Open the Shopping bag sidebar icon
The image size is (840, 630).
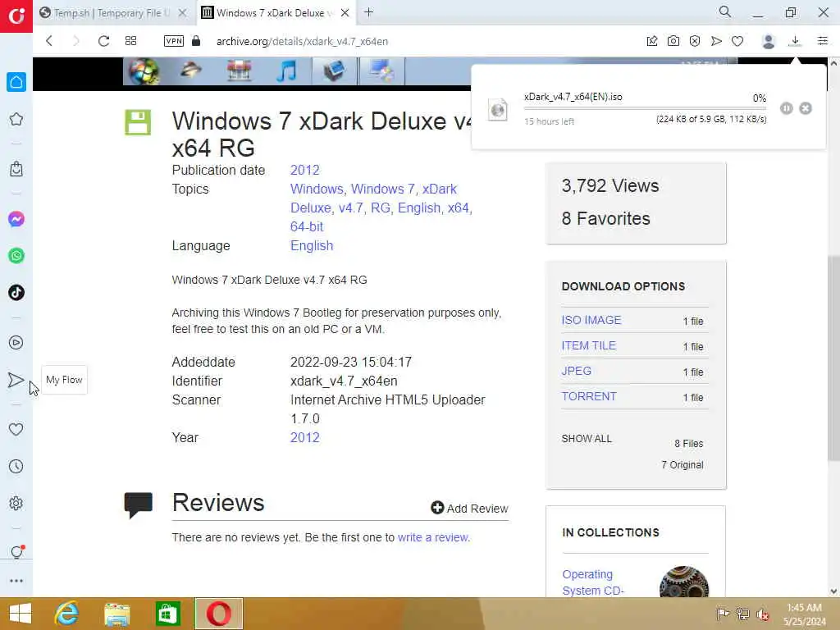tap(16, 169)
